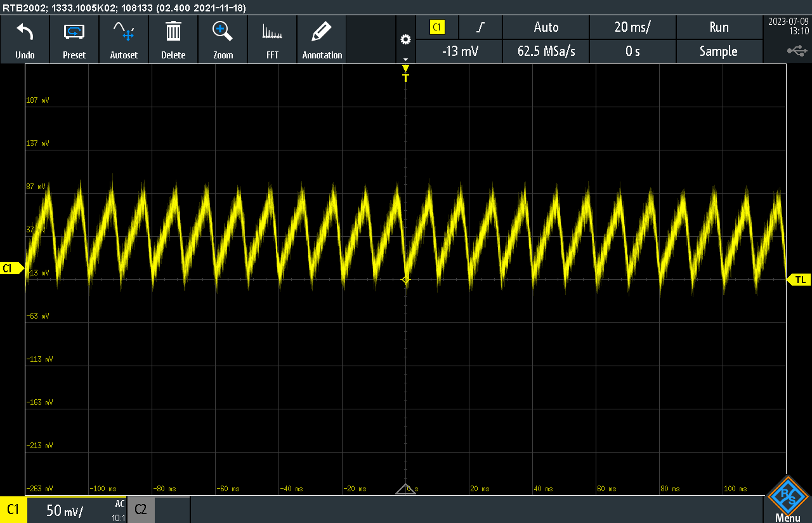The image size is (812, 523).
Task: Open the 62.5 MSa/s sample rate field
Action: [x=546, y=51]
